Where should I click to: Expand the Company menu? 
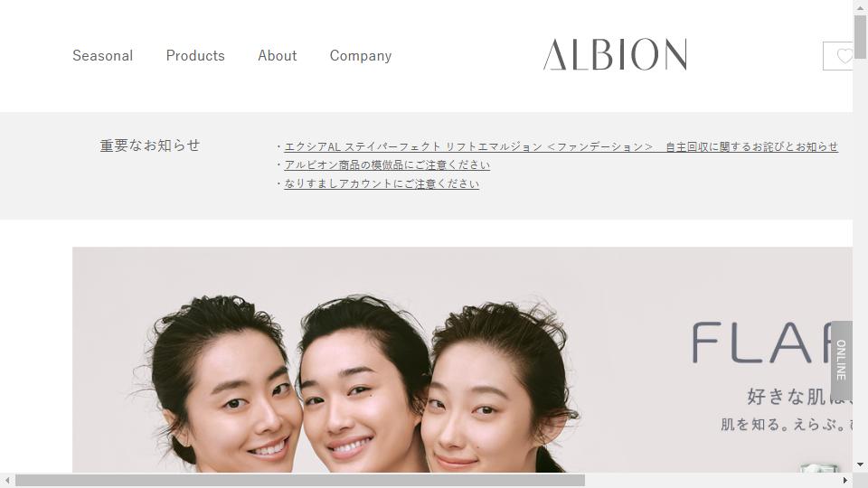361,56
